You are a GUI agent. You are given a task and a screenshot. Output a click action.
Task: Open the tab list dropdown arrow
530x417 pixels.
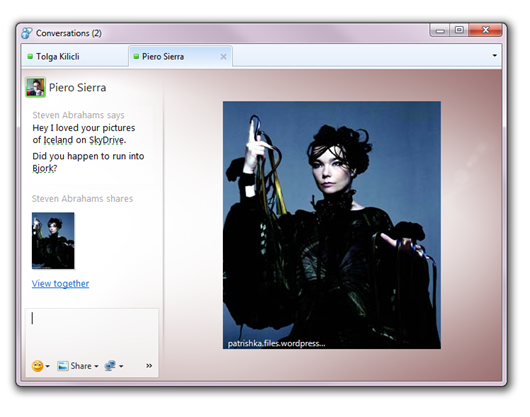495,56
